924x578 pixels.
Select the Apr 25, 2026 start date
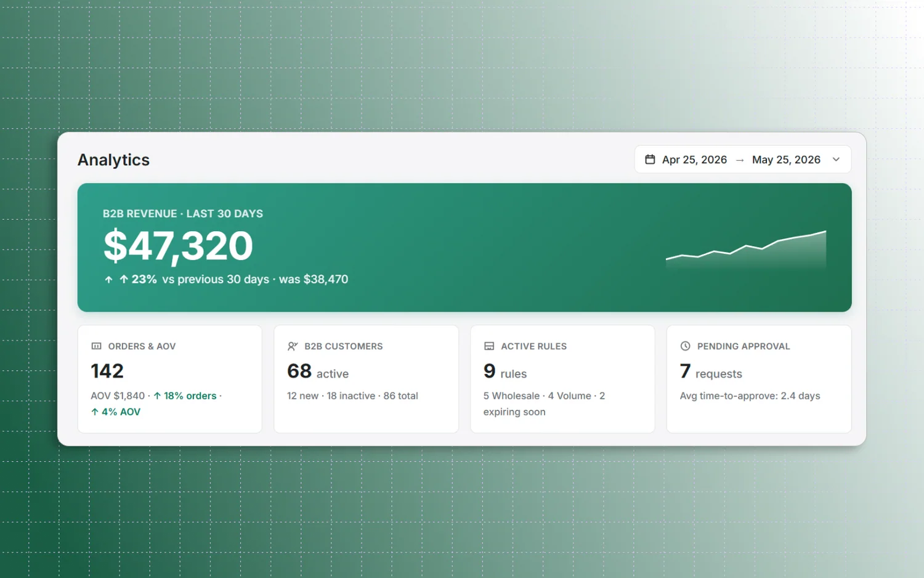[694, 160]
